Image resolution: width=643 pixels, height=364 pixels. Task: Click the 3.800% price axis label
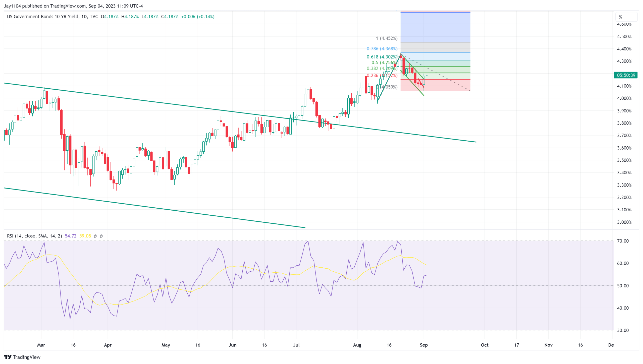(624, 123)
